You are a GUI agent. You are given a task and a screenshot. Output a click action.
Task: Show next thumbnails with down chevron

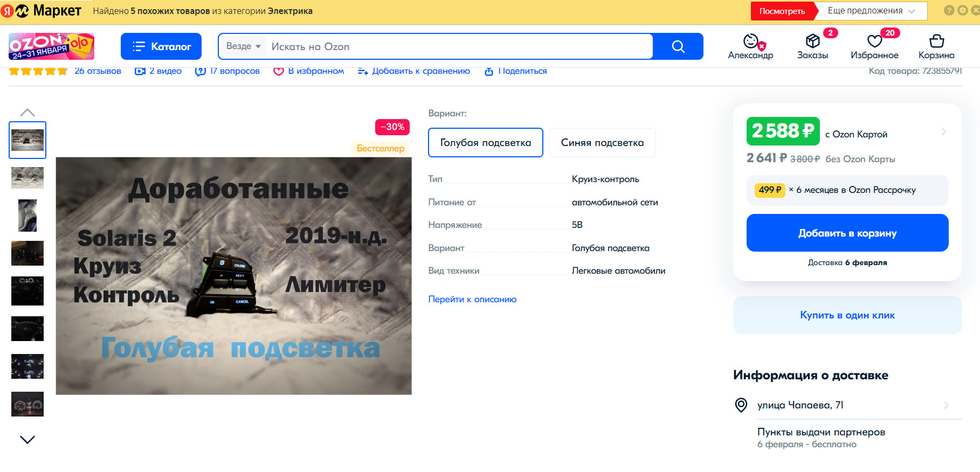click(x=27, y=439)
